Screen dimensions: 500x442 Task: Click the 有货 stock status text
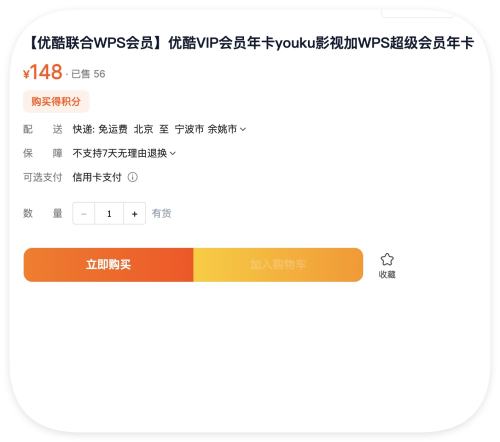tap(162, 213)
